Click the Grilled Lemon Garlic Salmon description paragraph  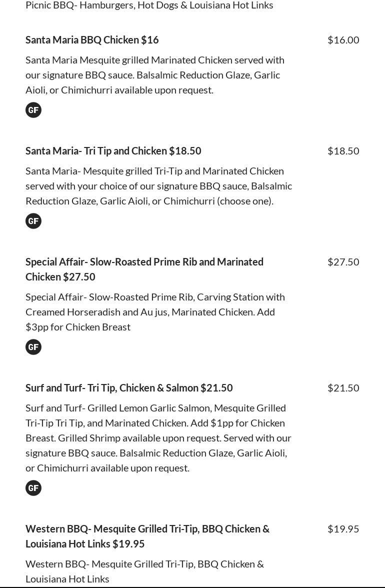(x=158, y=438)
